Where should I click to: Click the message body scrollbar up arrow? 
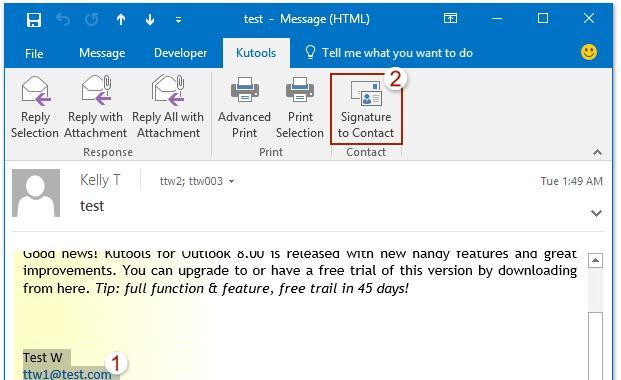coord(595,261)
